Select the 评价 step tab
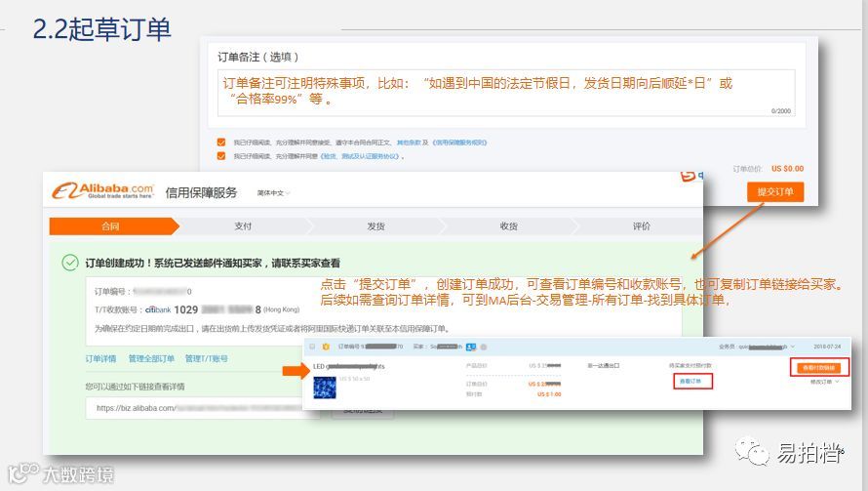Image resolution: width=868 pixels, height=491 pixels. click(x=641, y=226)
